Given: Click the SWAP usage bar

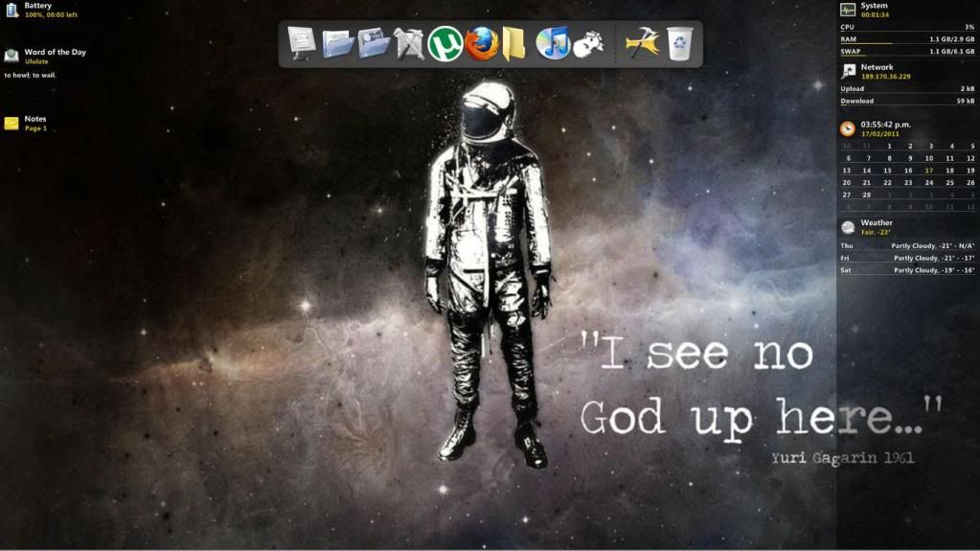Looking at the screenshot, I should click(x=907, y=52).
